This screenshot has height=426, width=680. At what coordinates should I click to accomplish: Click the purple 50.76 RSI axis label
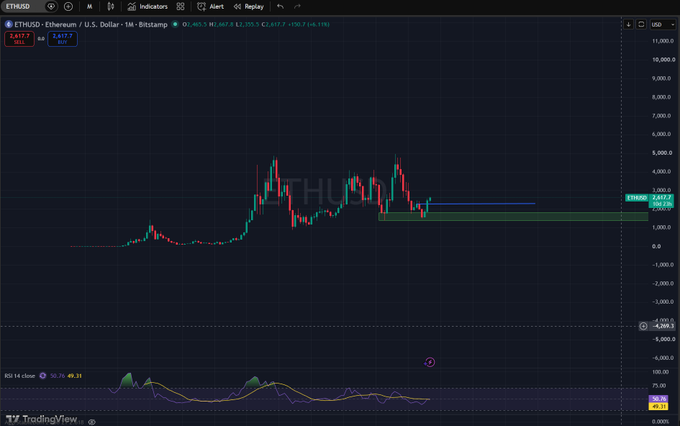(x=659, y=399)
